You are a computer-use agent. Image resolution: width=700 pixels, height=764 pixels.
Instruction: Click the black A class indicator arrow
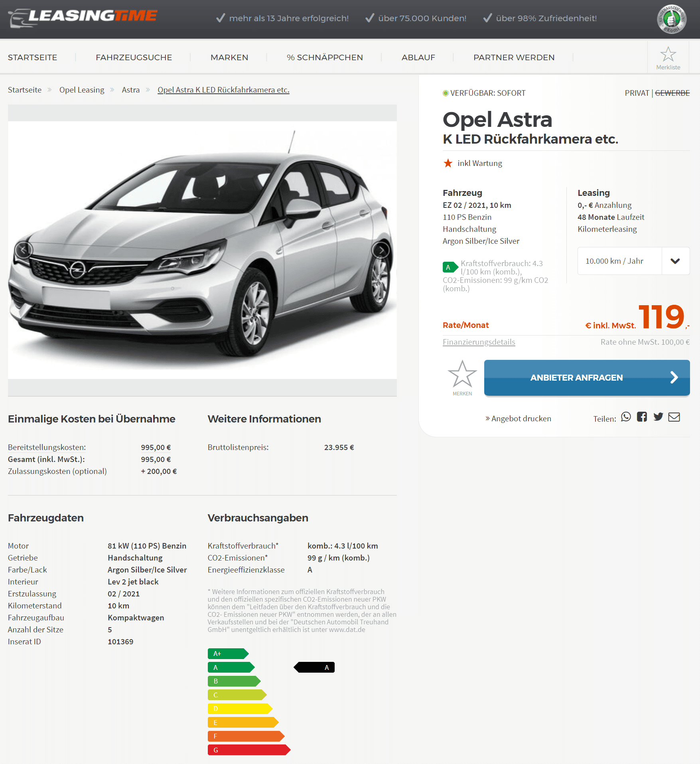[x=314, y=667]
